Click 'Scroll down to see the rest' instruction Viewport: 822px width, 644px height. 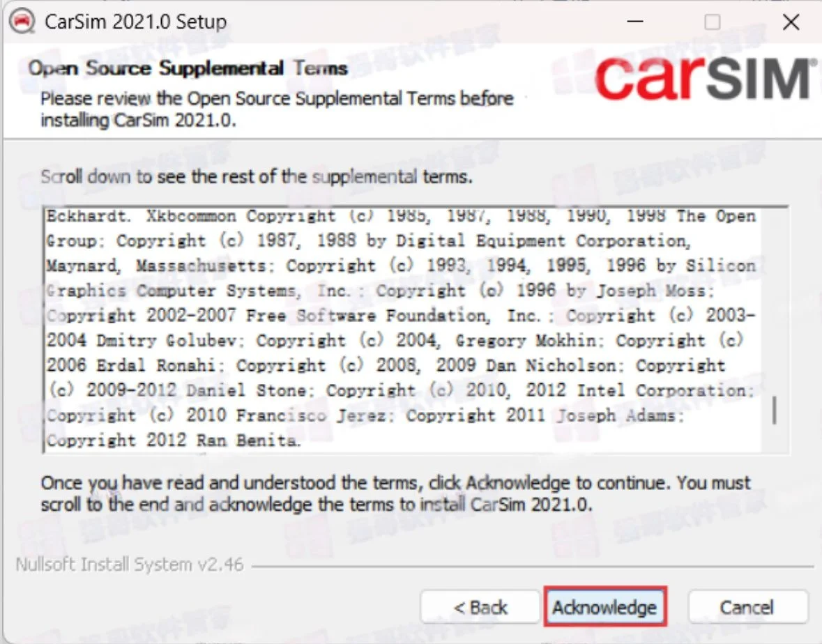257,176
